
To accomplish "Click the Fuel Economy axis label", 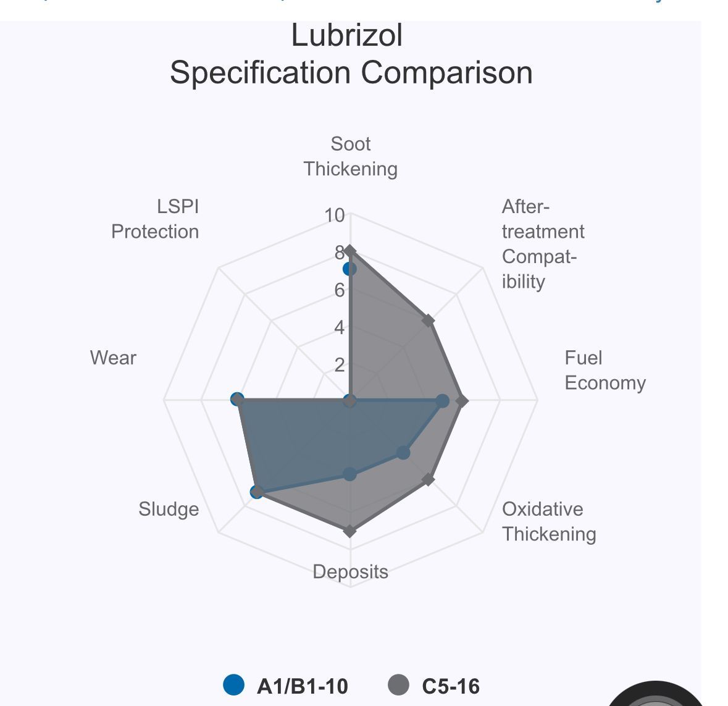I will point(605,370).
